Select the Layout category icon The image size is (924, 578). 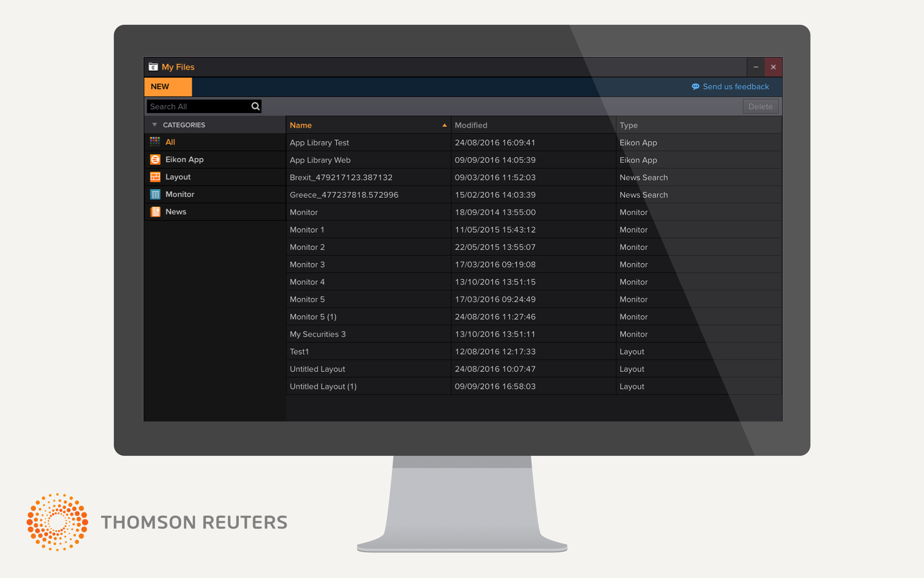pos(155,177)
